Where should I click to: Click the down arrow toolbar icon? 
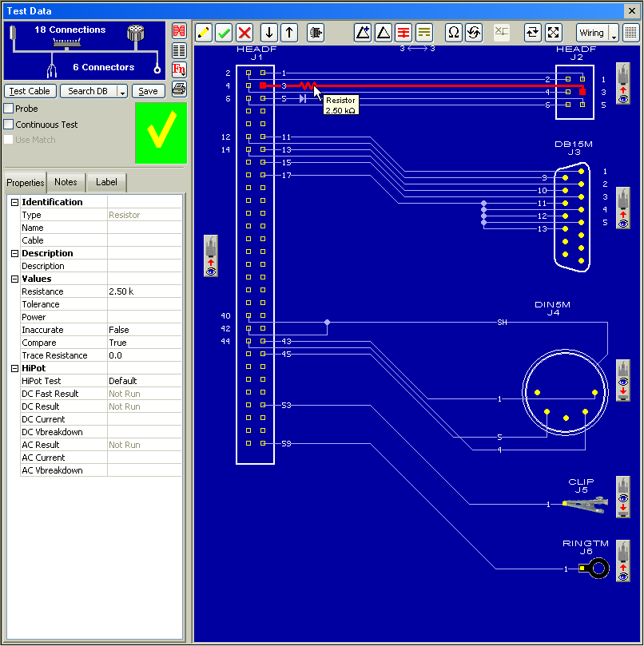tap(269, 33)
